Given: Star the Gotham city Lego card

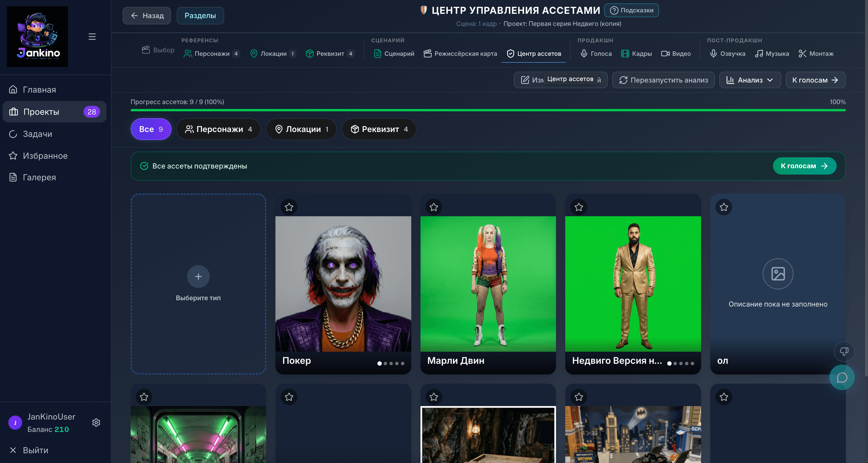Looking at the screenshot, I should pos(578,397).
